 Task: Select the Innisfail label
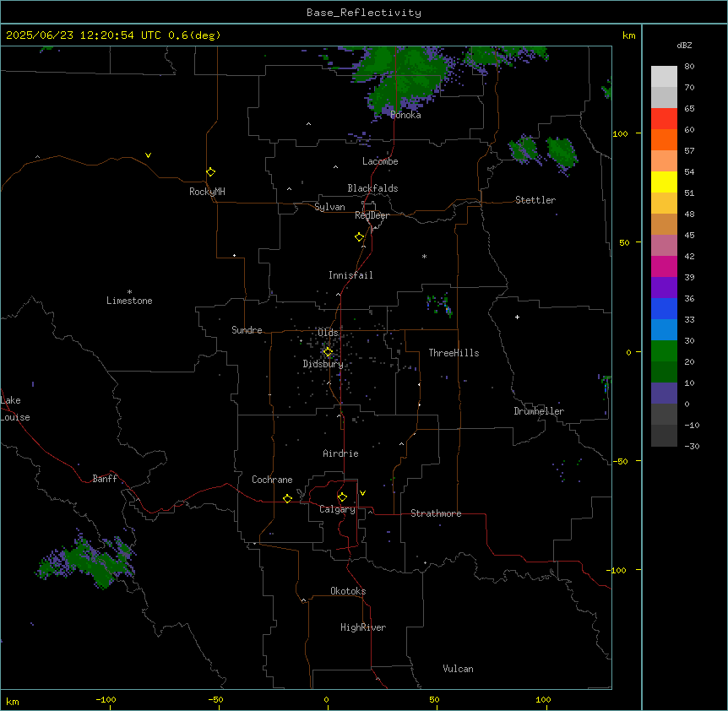pos(350,275)
